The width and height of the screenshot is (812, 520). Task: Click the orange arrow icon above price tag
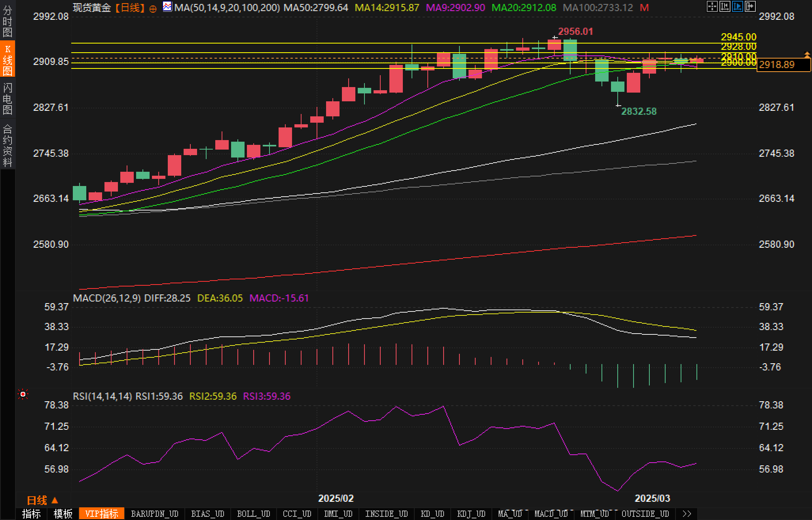(x=807, y=55)
